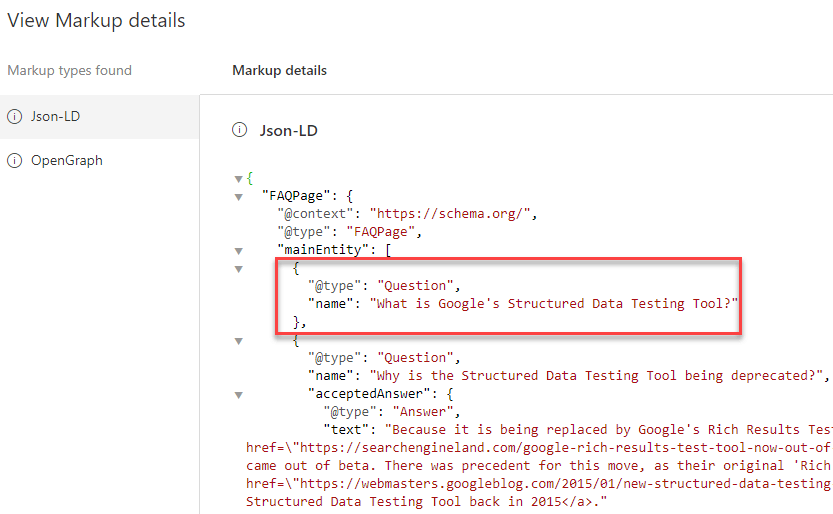Click the webmasters.googleblog.com URL line
The height and width of the screenshot is (514, 833).
538,484
